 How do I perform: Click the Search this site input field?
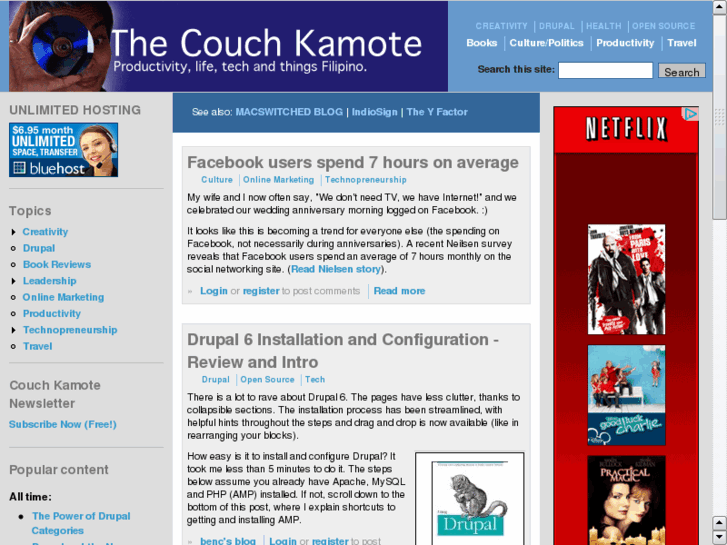(605, 71)
